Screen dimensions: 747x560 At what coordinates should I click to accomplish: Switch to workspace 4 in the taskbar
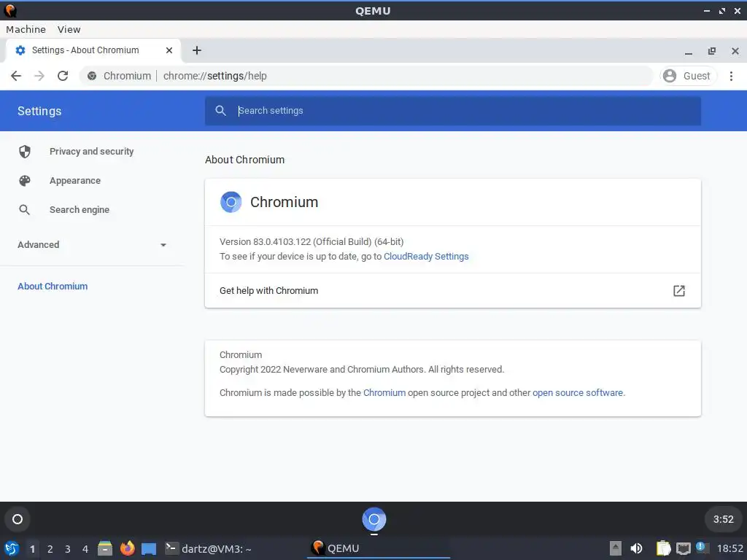(x=85, y=549)
